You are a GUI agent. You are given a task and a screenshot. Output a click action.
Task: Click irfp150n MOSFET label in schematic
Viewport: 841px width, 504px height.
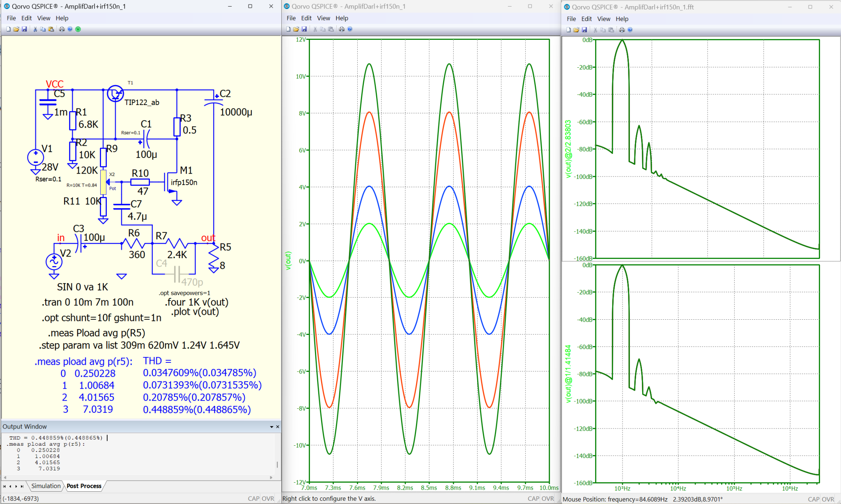(184, 182)
